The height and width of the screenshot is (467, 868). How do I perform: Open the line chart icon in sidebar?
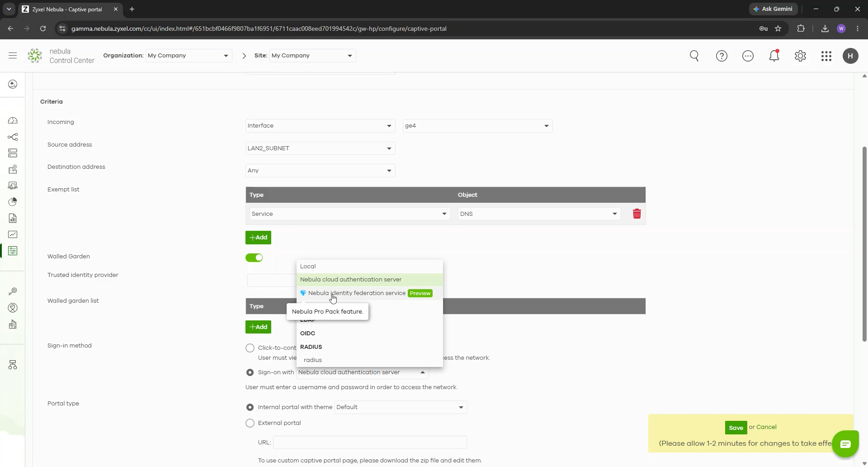(x=13, y=234)
